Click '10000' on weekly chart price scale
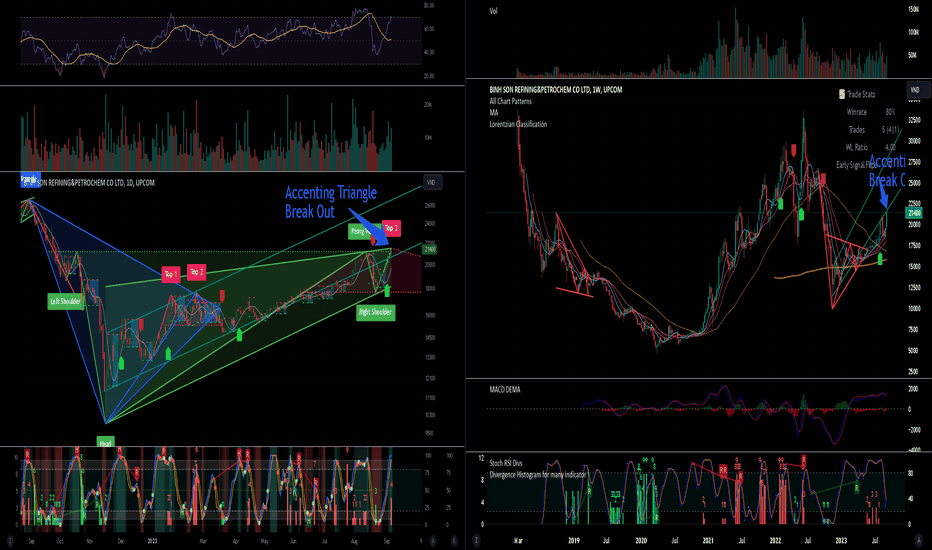Image resolution: width=932 pixels, height=550 pixels. click(914, 309)
